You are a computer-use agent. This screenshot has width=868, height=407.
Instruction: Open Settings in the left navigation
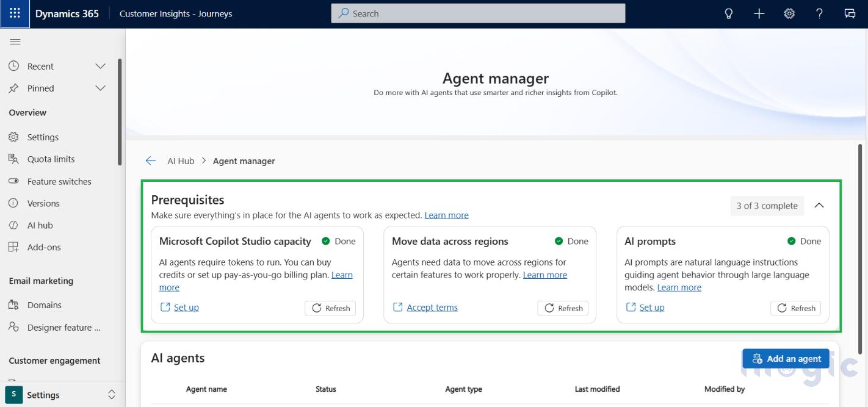(43, 137)
